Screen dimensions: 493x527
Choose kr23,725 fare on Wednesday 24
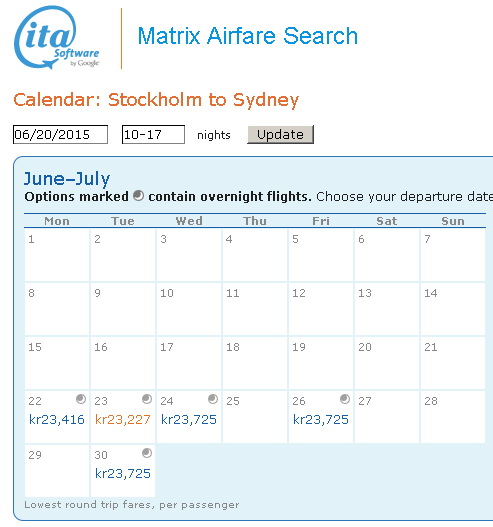(189, 419)
